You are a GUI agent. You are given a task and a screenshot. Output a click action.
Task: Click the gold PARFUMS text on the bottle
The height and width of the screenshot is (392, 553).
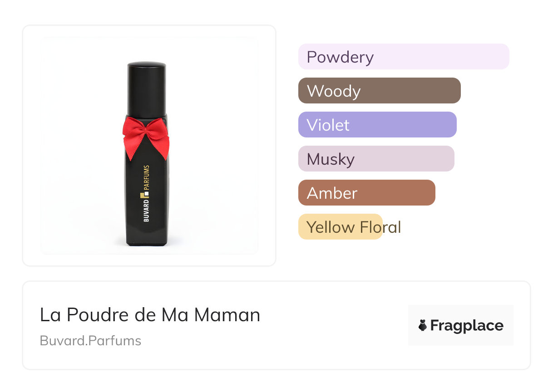[146, 178]
